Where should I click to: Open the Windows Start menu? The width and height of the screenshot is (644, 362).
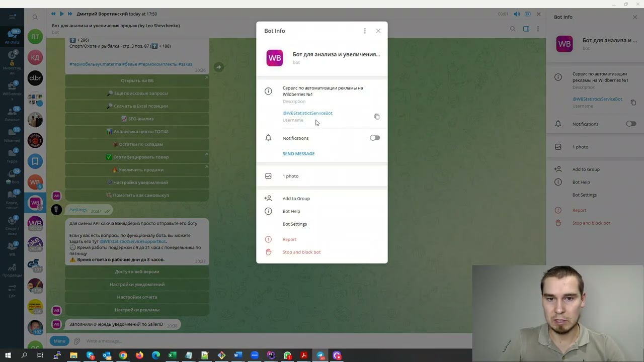pyautogui.click(x=8, y=355)
